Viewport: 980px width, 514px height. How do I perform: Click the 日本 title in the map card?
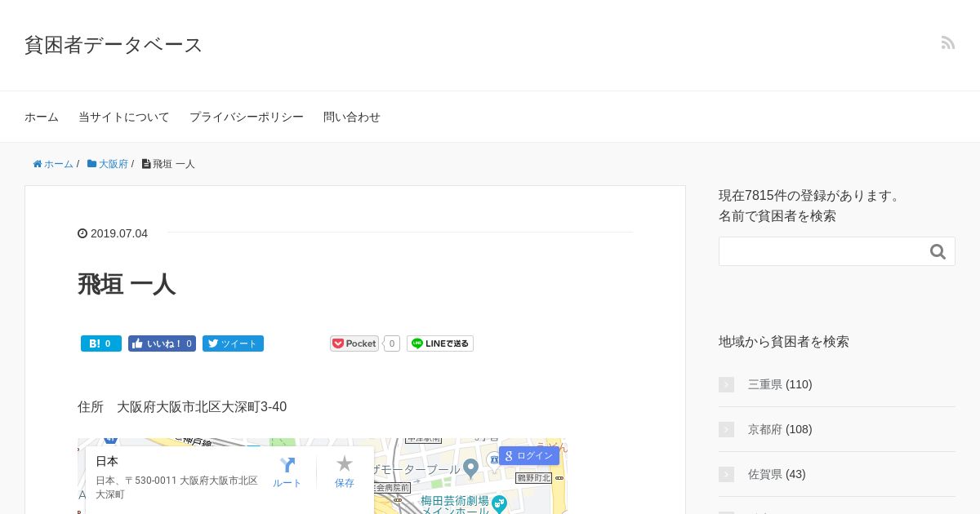click(x=107, y=461)
